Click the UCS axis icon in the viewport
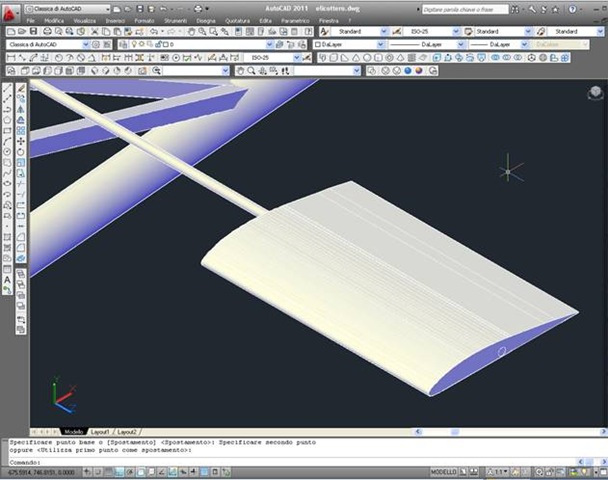 [62, 398]
